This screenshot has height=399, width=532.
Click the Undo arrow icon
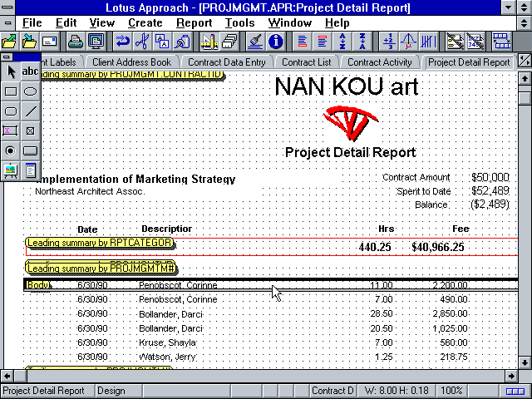tap(122, 42)
